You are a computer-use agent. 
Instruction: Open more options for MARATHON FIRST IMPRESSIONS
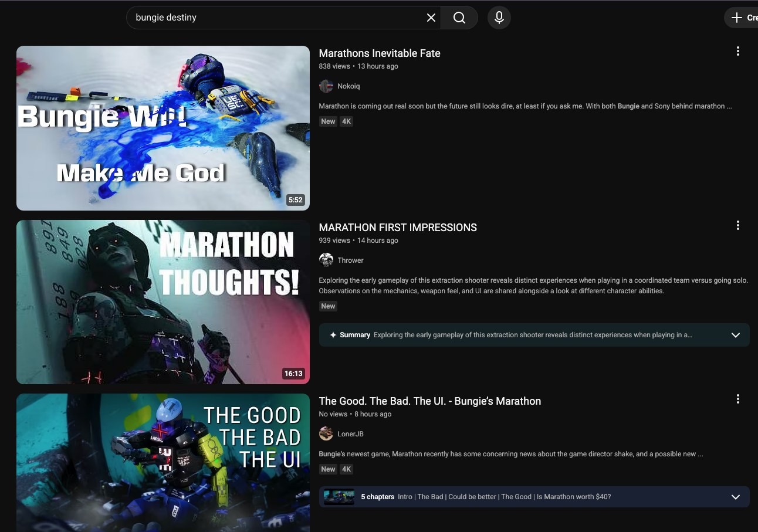pos(738,225)
